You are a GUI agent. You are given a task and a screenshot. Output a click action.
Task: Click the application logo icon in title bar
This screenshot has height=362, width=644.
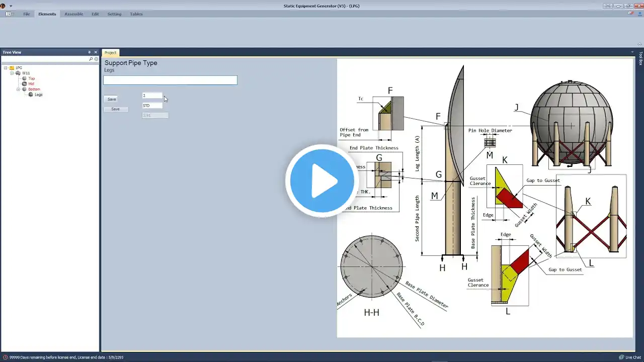tap(3, 6)
